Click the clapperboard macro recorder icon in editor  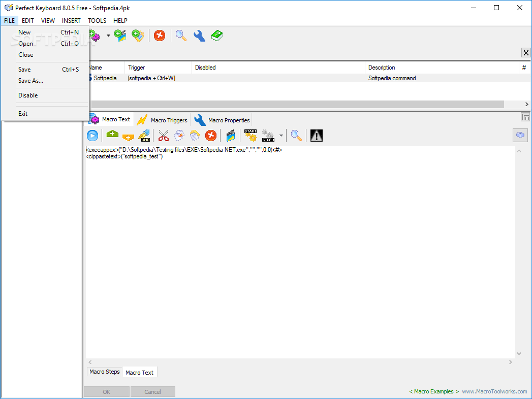pos(231,136)
